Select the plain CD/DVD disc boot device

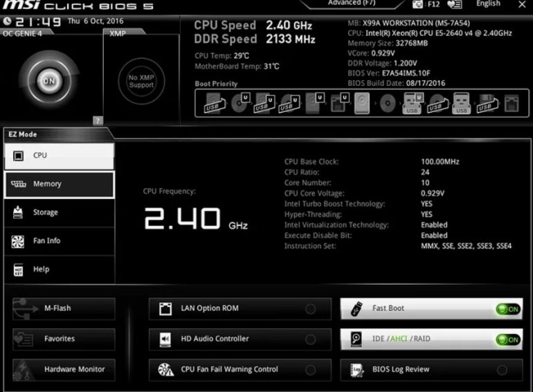coord(388,103)
